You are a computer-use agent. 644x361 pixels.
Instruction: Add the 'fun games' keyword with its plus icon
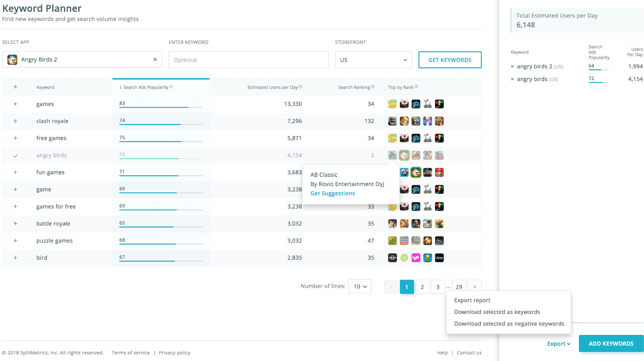15,172
